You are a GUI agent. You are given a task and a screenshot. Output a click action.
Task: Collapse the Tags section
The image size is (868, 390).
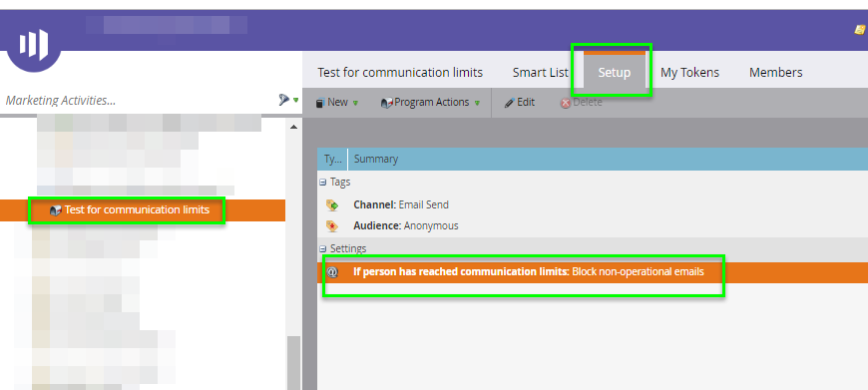[322, 182]
